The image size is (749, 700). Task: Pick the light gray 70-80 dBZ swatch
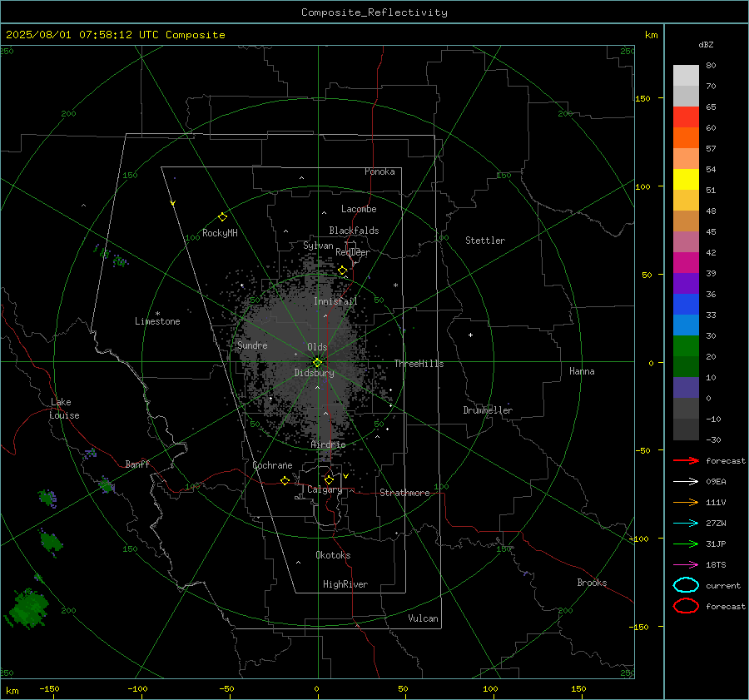[x=686, y=76]
